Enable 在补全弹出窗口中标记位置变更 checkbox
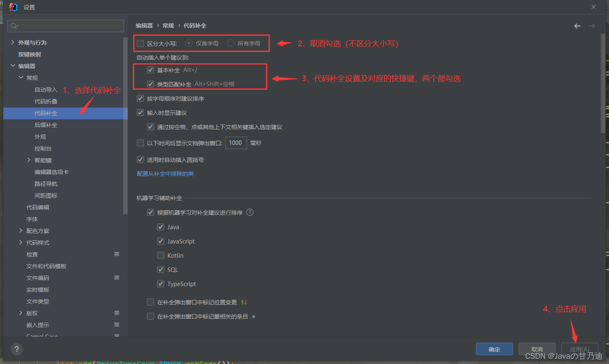Screen dimensions: 609x364 tap(151, 302)
